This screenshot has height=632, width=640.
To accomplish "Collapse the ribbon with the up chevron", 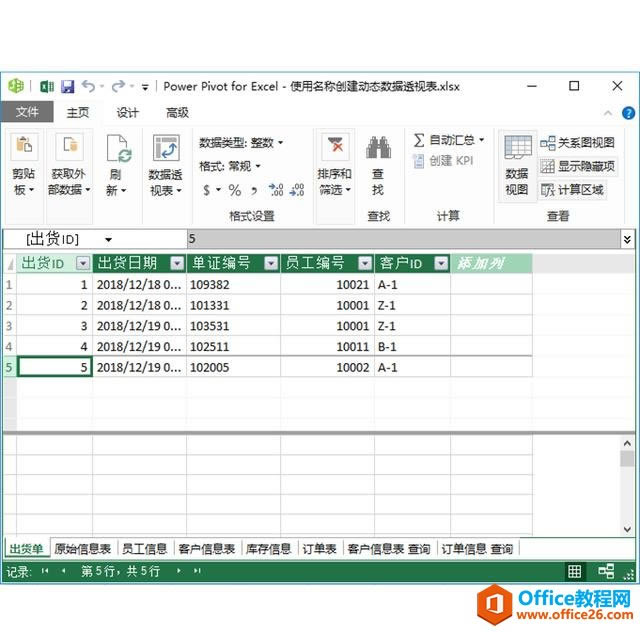I will tap(608, 113).
